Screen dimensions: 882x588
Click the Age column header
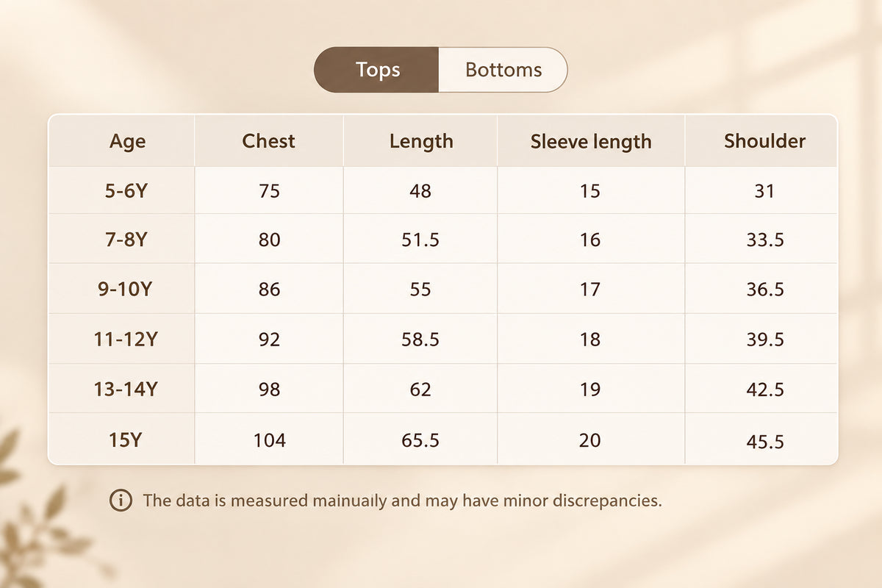(x=128, y=141)
